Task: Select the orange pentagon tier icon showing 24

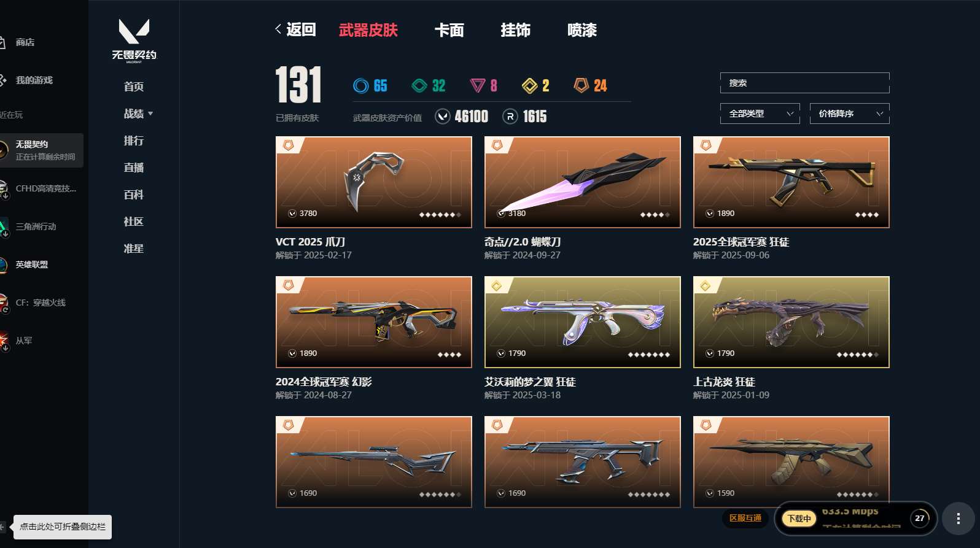Action: pos(581,85)
